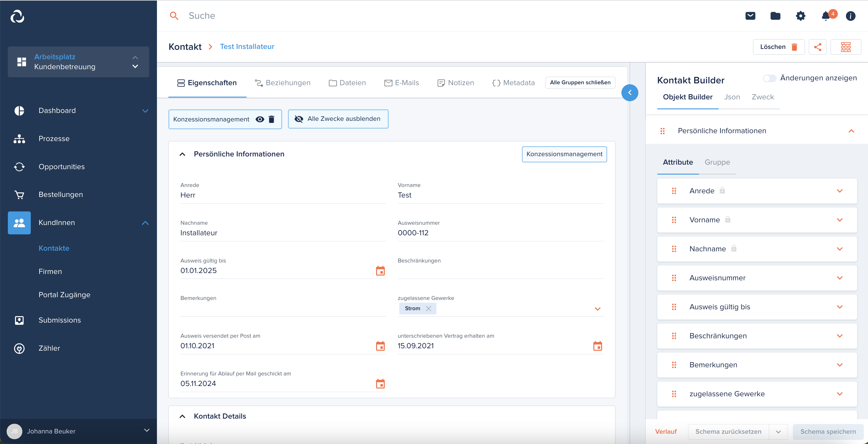Switch to Dateien tab
The height and width of the screenshot is (444, 868).
coord(347,83)
